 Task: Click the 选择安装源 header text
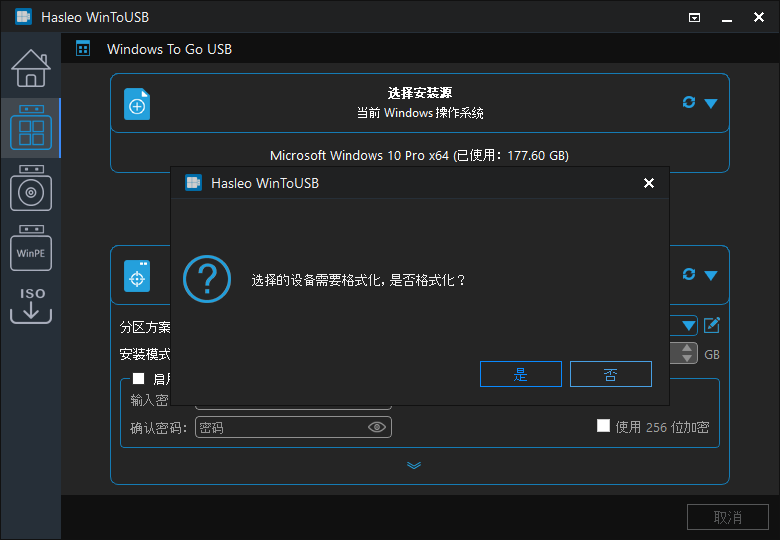pyautogui.click(x=420, y=93)
